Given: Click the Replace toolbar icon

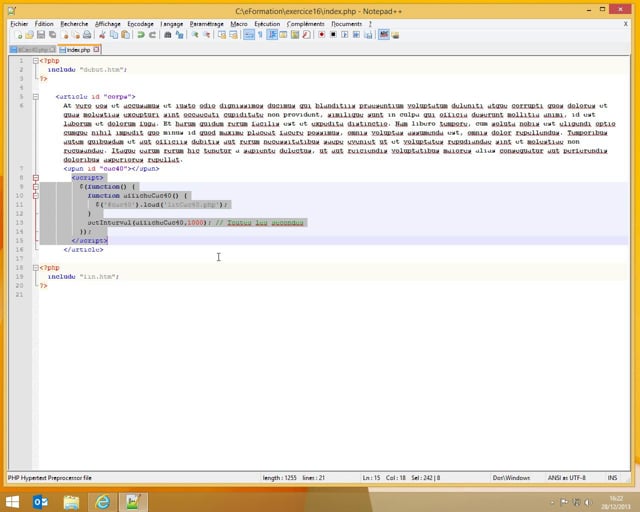Looking at the screenshot, I should (x=180, y=35).
